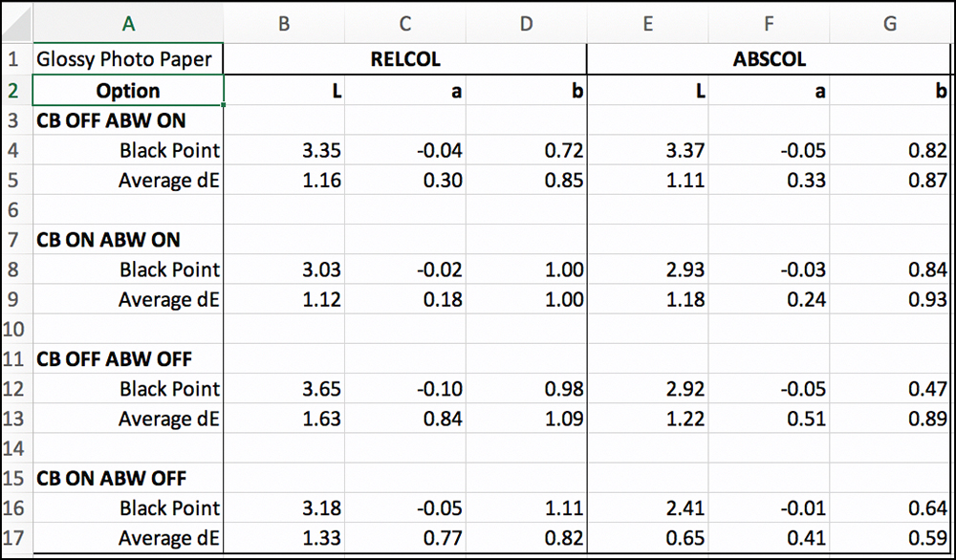Click row 10 header
Viewport: 956px width, 560px height.
(15, 330)
